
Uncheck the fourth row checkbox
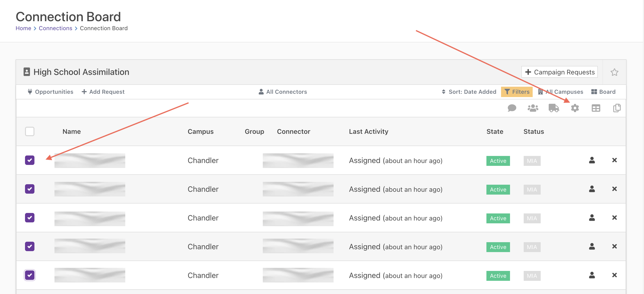pos(30,246)
